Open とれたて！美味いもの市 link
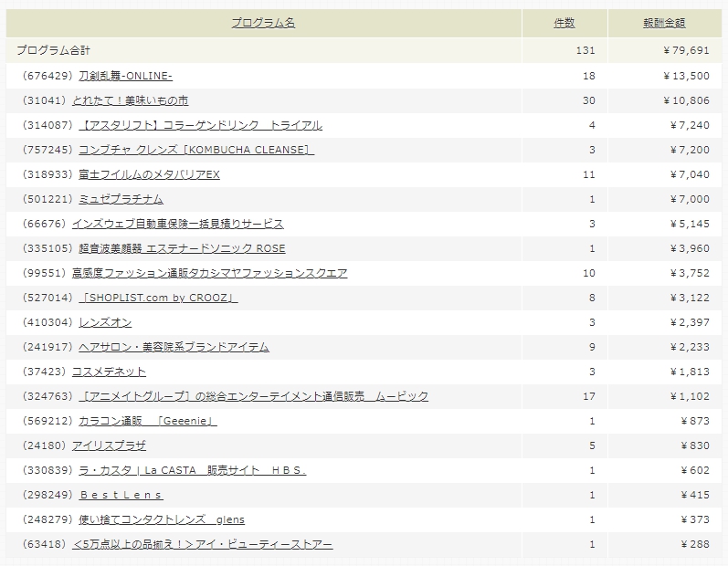This screenshot has height=566, width=728. (130, 100)
